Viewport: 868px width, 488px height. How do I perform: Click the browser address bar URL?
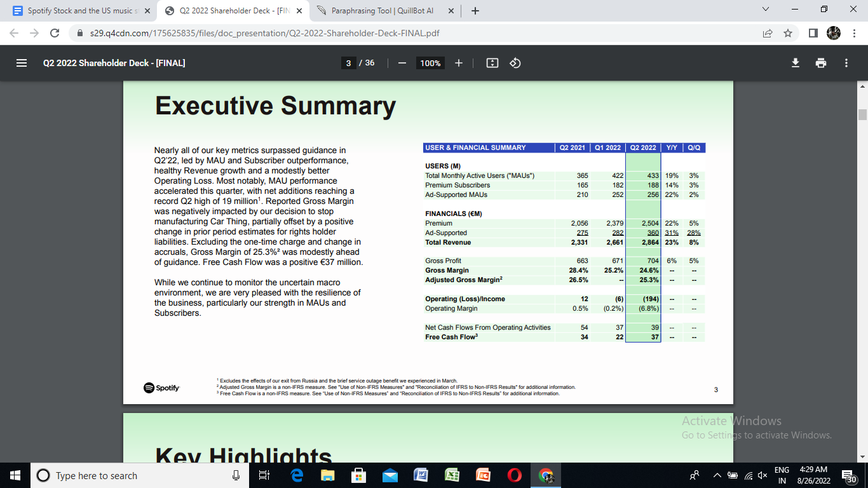(x=265, y=33)
